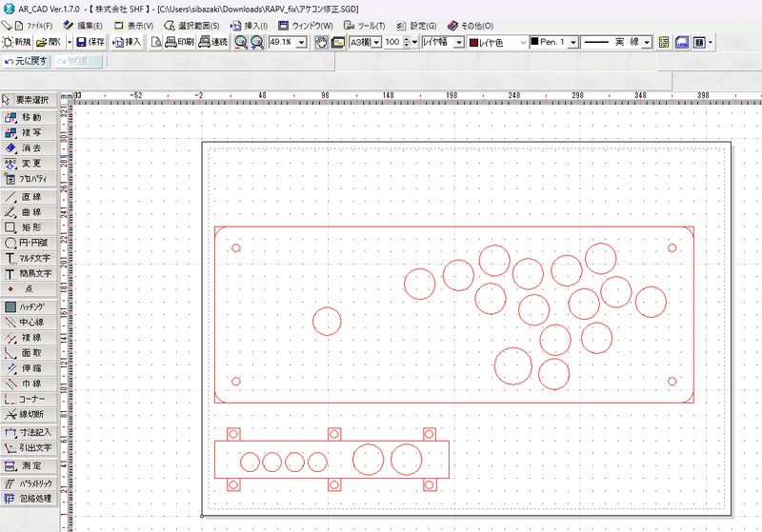Activate the 寸法記入 dimension tool
Viewport: 762px width, 532px height.
pos(29,432)
